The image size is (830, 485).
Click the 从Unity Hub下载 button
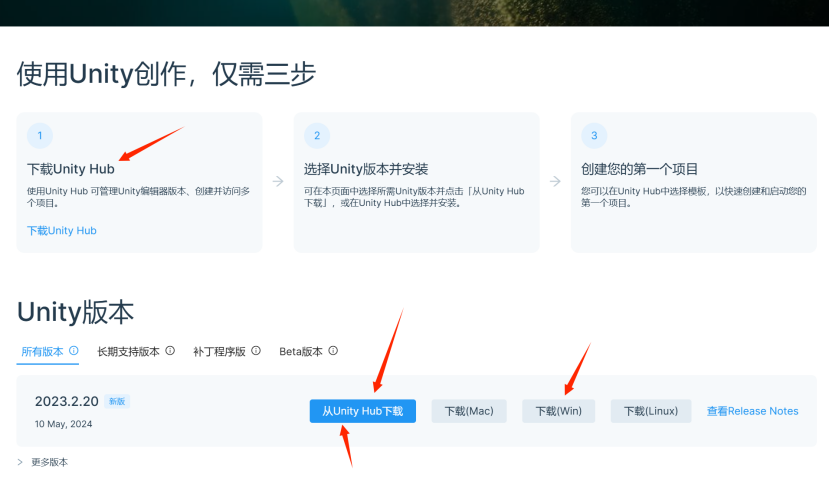coord(363,411)
